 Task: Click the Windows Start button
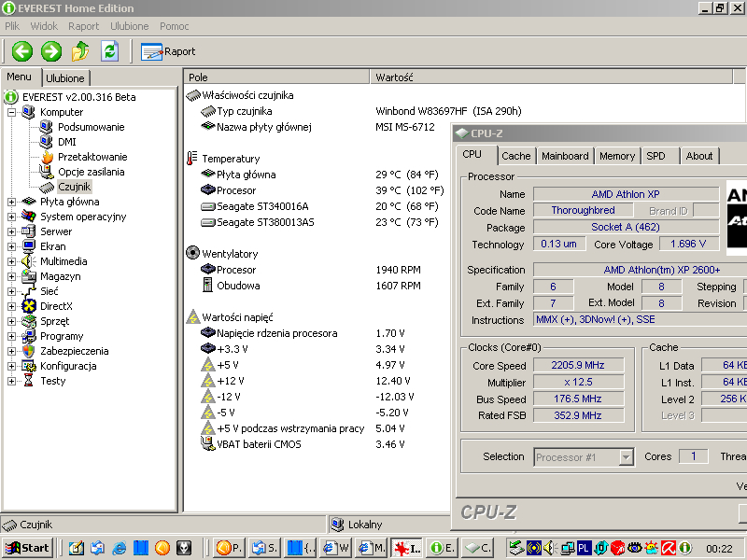click(x=28, y=548)
